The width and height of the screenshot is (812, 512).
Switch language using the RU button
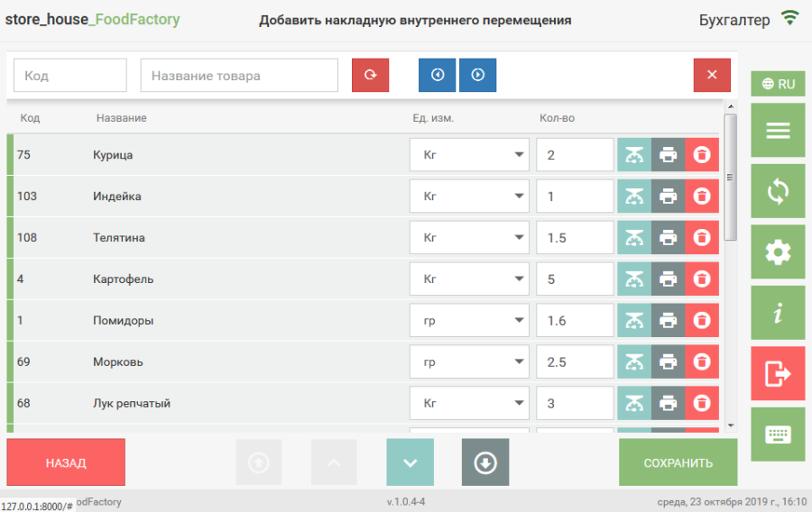pyautogui.click(x=778, y=84)
